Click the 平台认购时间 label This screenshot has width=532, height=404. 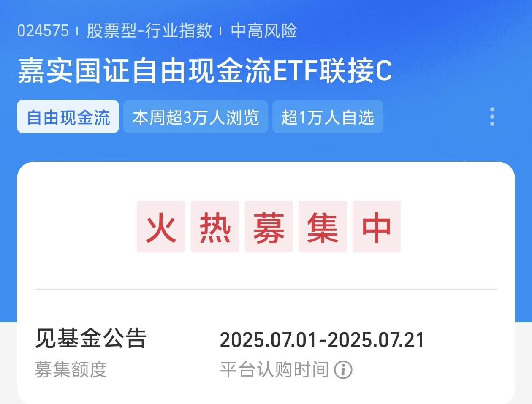click(274, 370)
